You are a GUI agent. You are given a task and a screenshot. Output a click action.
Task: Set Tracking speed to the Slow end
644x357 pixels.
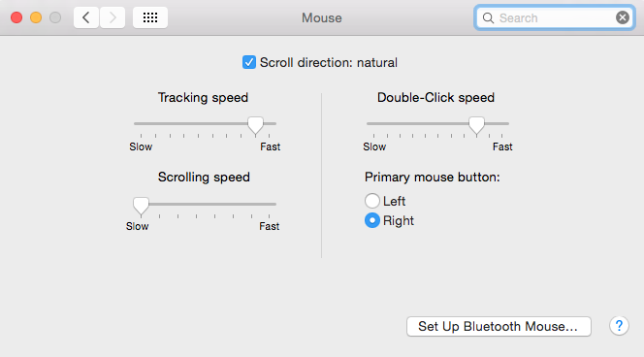[x=141, y=123]
